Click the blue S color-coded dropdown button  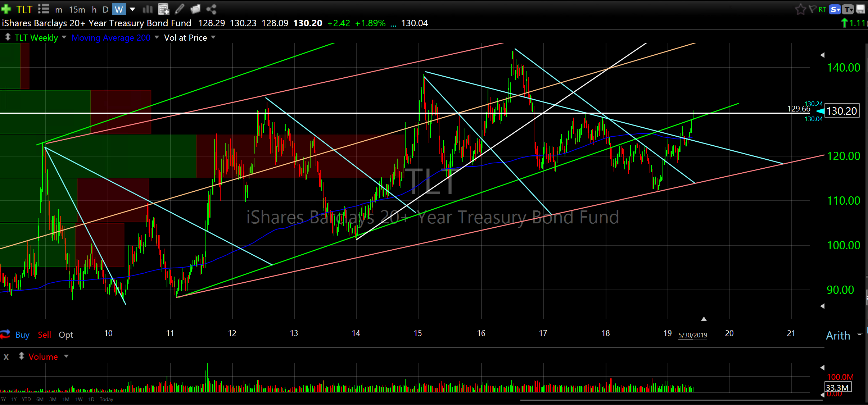coord(835,10)
